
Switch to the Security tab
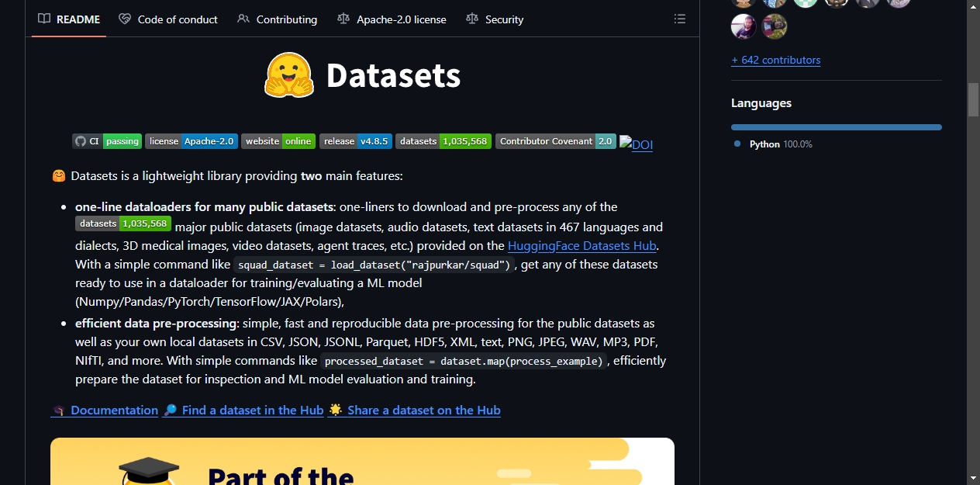[495, 19]
